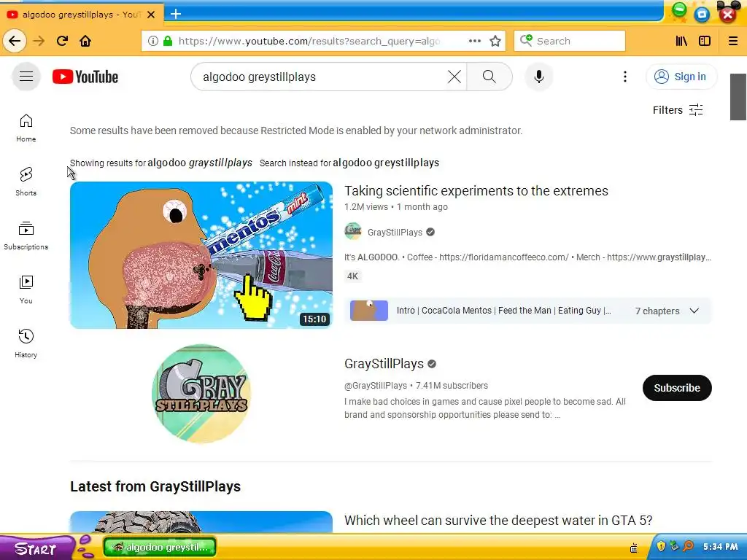Click the 4K badge on the video
Image resolution: width=747 pixels, height=560 pixels.
click(352, 276)
